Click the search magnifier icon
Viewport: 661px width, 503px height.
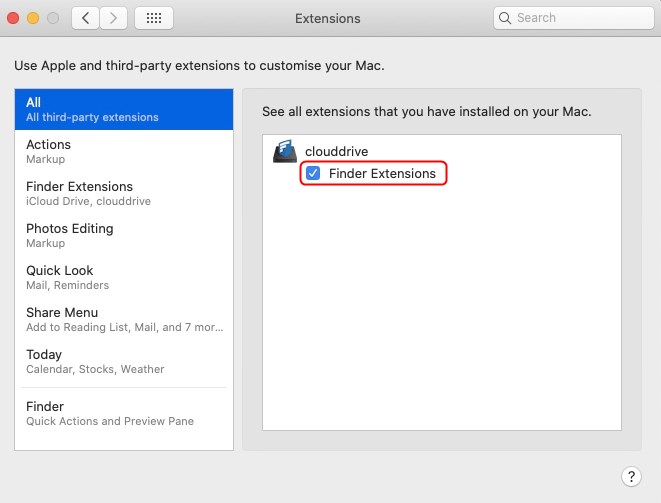[506, 18]
